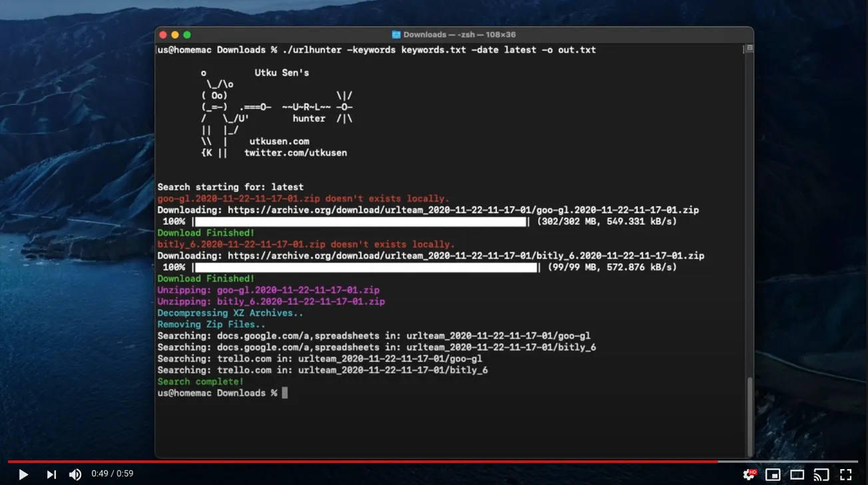Expand the terminal window with the green button
This screenshot has width=868, height=485.
tap(186, 34)
